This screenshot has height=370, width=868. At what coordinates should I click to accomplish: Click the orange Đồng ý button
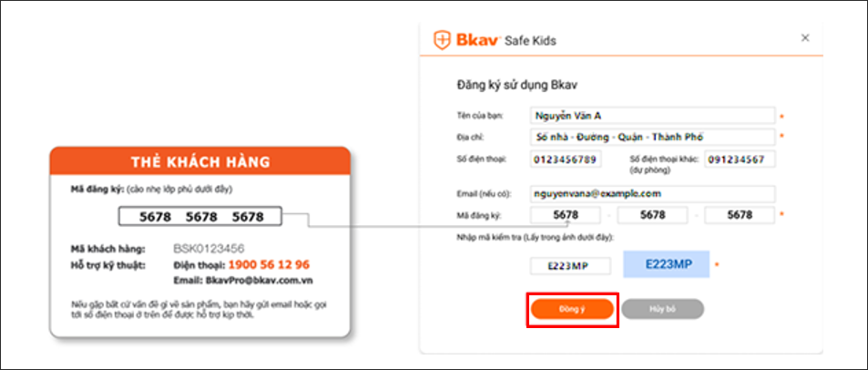pyautogui.click(x=572, y=309)
